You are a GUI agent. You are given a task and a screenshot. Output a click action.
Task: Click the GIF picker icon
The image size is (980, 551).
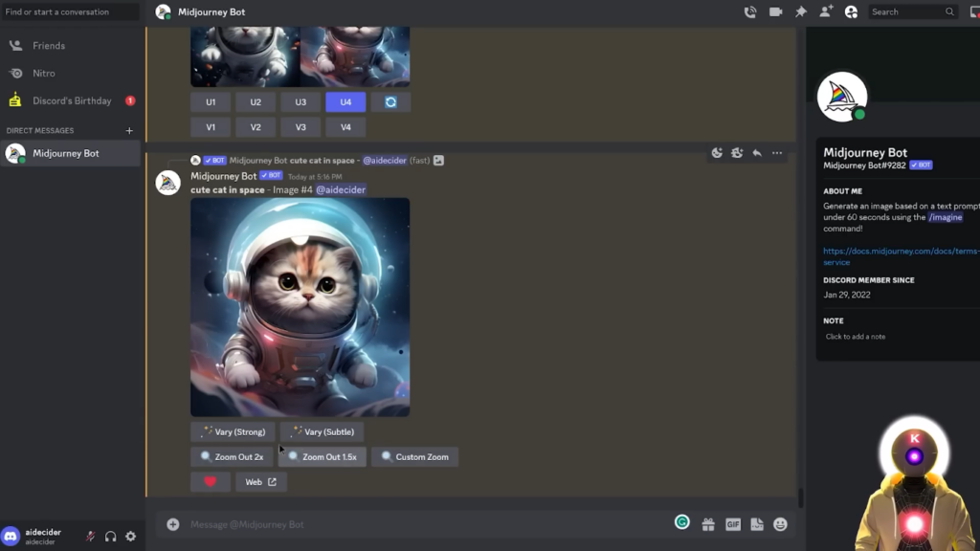[733, 524]
